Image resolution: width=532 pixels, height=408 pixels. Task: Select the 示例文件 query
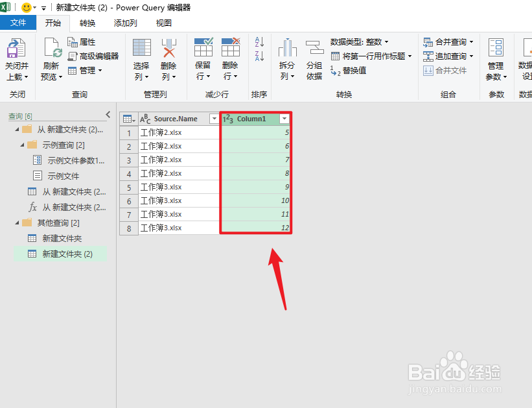click(x=56, y=176)
